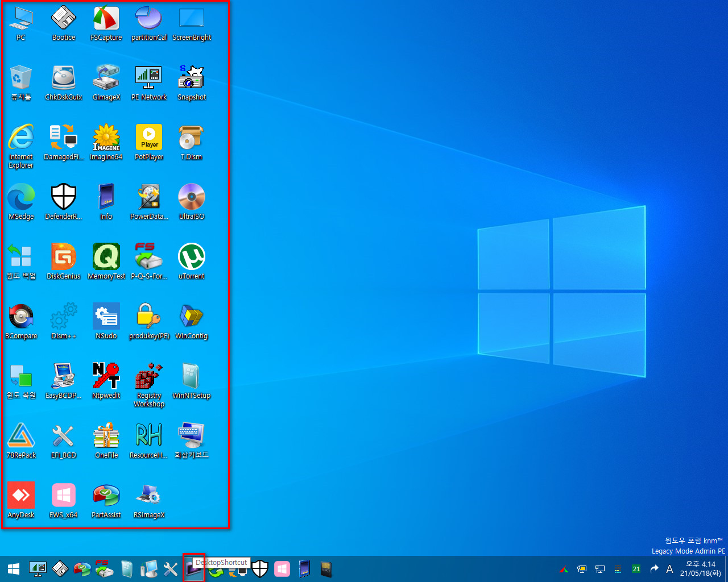Launch WinContig desktop shortcut
This screenshot has height=582, width=728.
pyautogui.click(x=192, y=322)
